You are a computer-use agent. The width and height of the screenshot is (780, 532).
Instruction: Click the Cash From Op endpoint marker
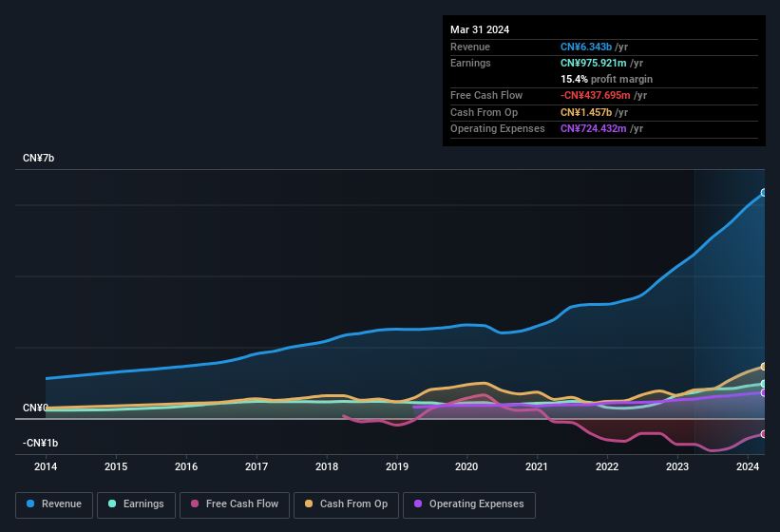764,367
